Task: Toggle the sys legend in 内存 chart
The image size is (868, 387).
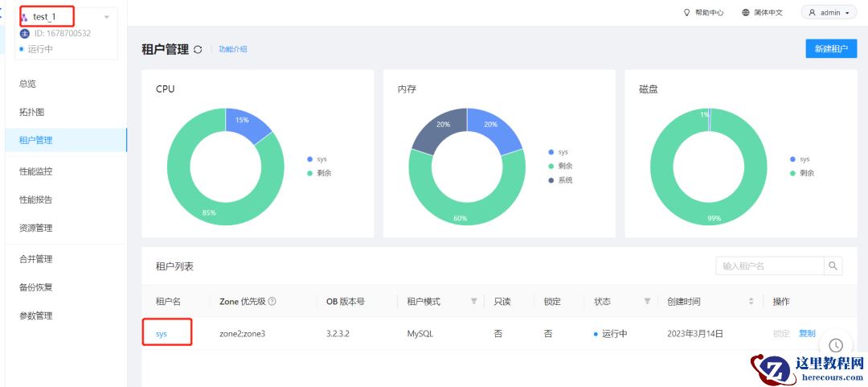Action: (x=558, y=152)
